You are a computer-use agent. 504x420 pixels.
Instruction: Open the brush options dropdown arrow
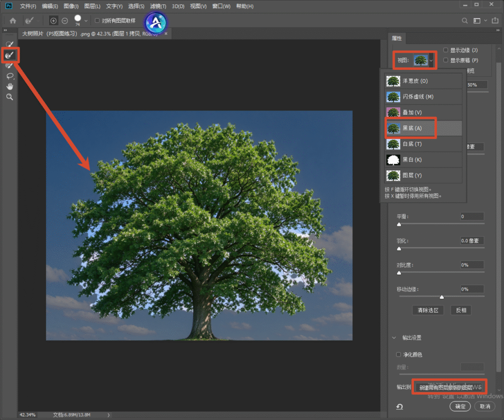click(x=86, y=21)
